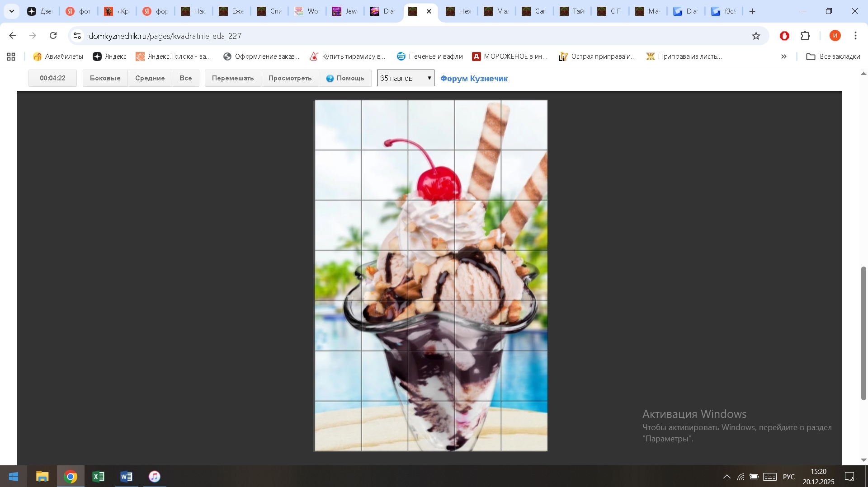Open the apps grid in bookmarks bar

tap(11, 56)
